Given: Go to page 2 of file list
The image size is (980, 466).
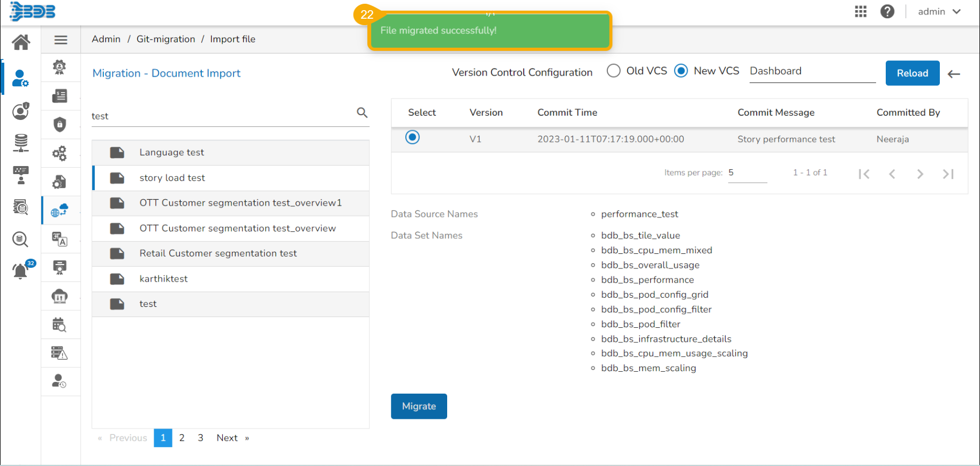Looking at the screenshot, I should tap(182, 438).
